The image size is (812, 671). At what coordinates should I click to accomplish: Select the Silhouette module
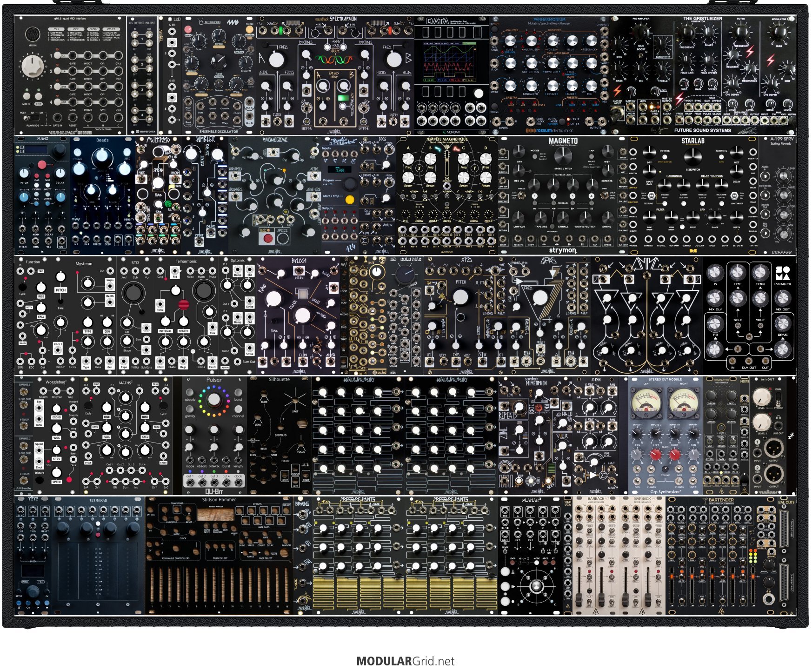(280, 436)
